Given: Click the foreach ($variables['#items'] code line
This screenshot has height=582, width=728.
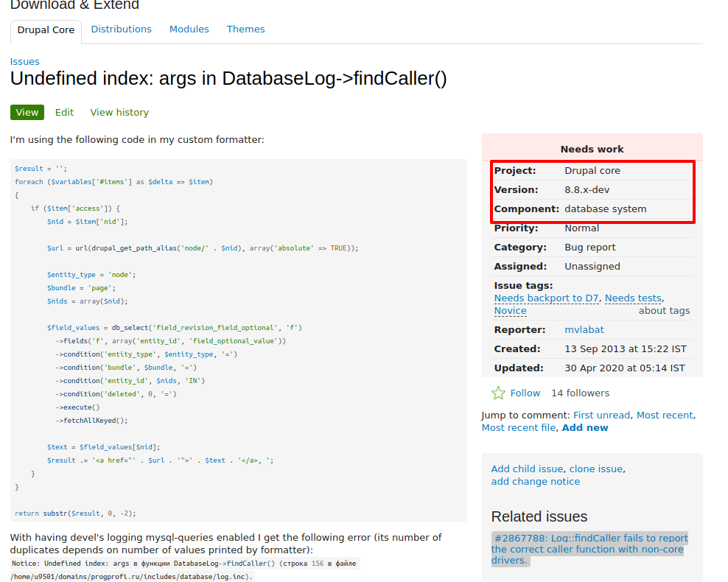Looking at the screenshot, I should pos(113,182).
